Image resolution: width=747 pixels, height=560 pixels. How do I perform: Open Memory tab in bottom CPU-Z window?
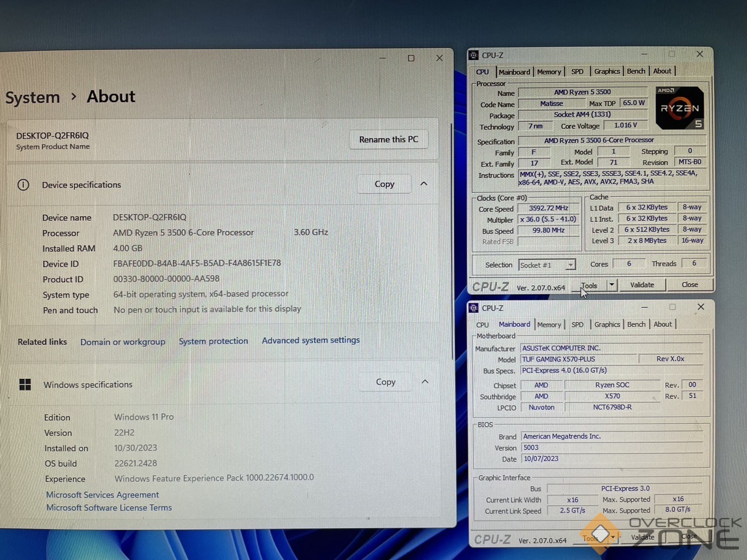point(549,325)
